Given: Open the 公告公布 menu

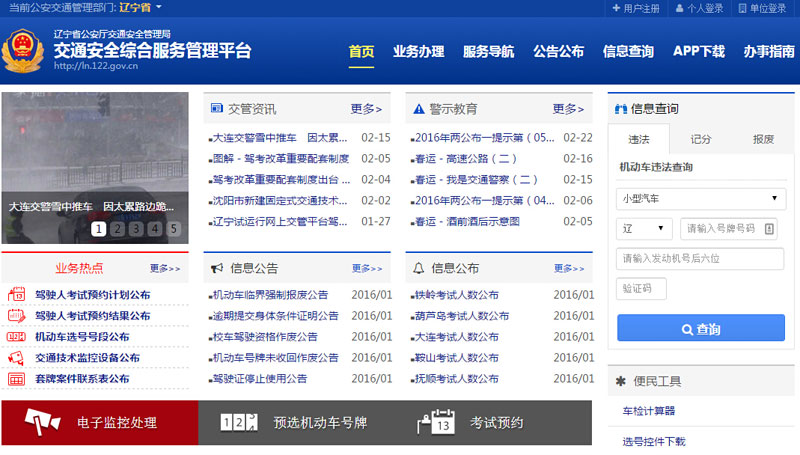Looking at the screenshot, I should coord(558,52).
